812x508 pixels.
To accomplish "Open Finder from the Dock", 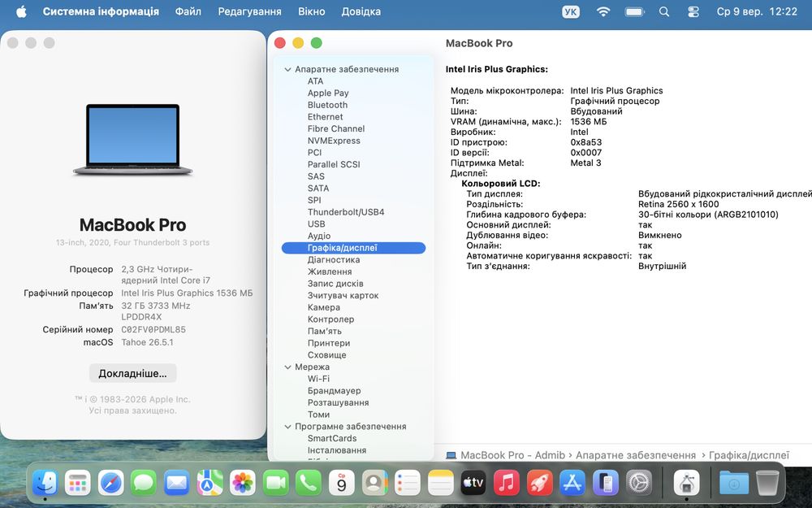I will click(x=45, y=483).
